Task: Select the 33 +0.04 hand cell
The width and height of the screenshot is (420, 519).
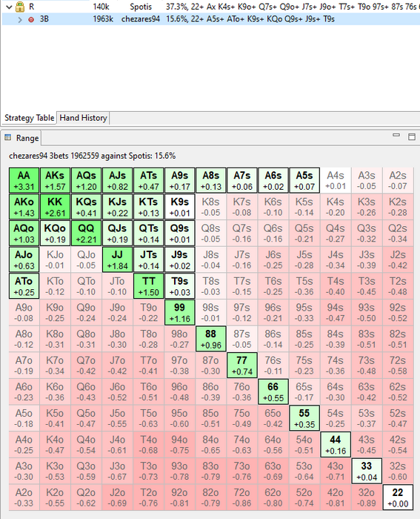Action: 367,472
